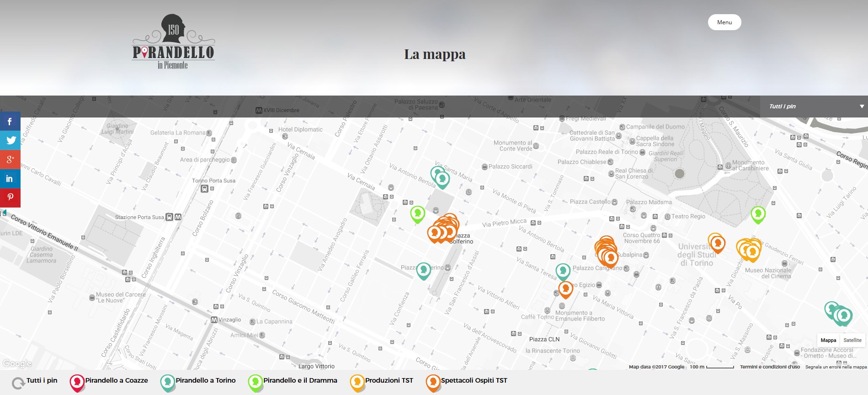The width and height of the screenshot is (868, 395).
Task: Click the La mappa page heading
Action: [435, 54]
